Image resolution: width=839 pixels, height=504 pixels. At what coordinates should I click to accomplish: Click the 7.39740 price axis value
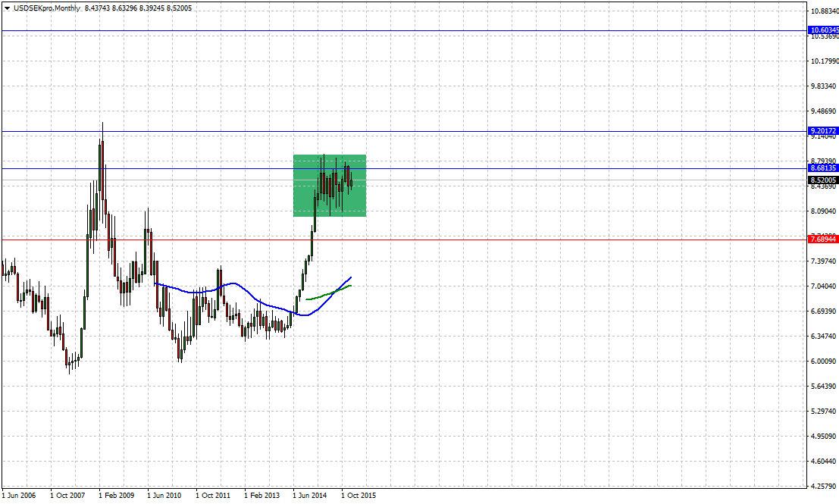[x=824, y=261]
